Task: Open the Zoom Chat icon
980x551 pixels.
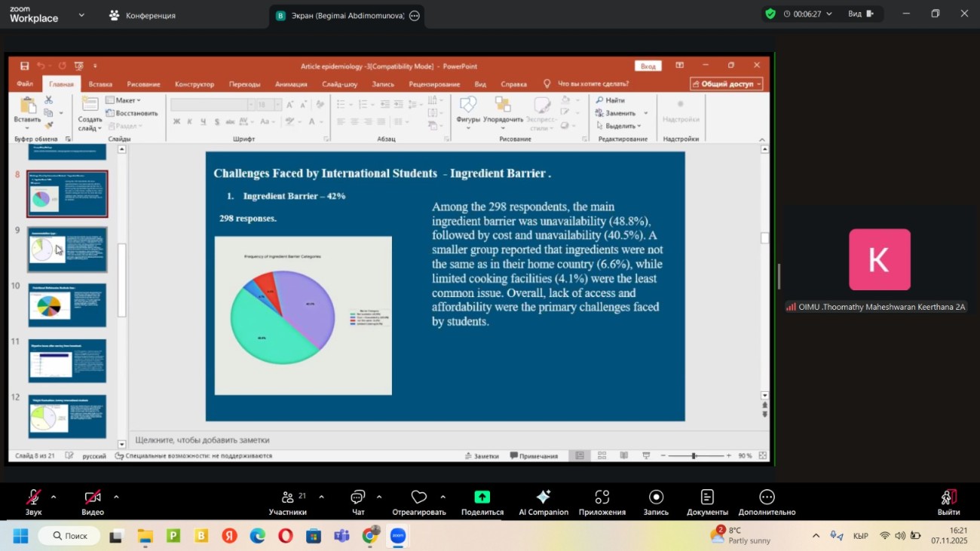Action: coord(357,497)
